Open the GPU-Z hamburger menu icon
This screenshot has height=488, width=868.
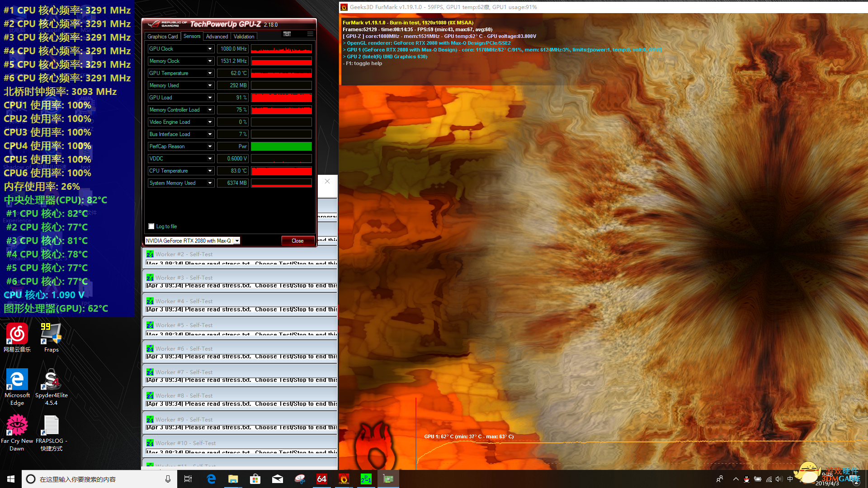coord(310,34)
